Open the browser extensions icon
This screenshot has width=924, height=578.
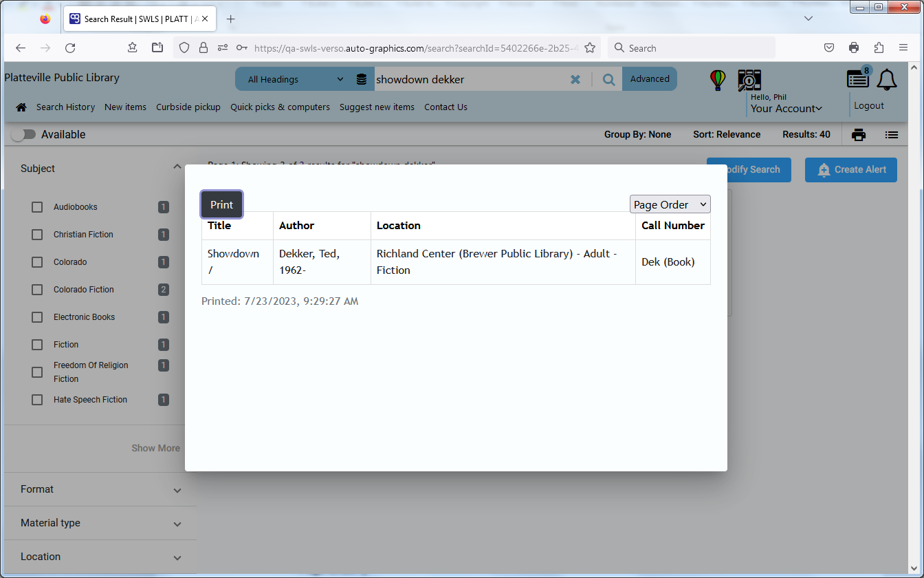[x=879, y=47]
